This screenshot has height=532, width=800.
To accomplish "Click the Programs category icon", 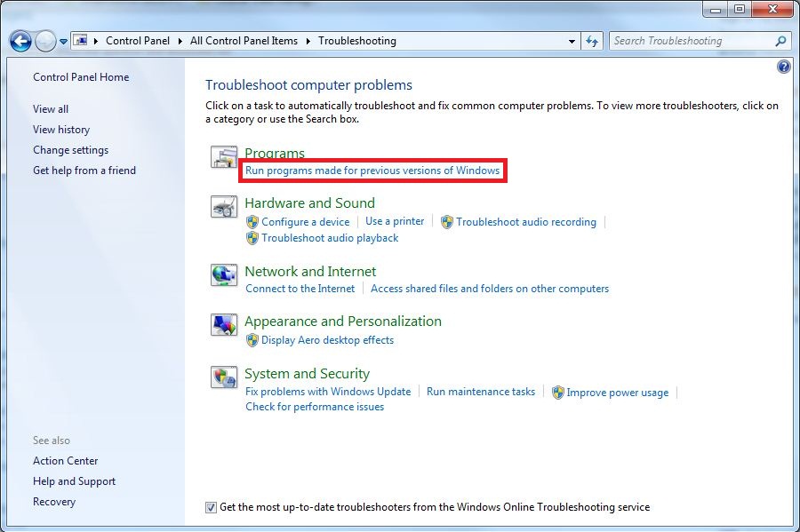I will point(224,156).
